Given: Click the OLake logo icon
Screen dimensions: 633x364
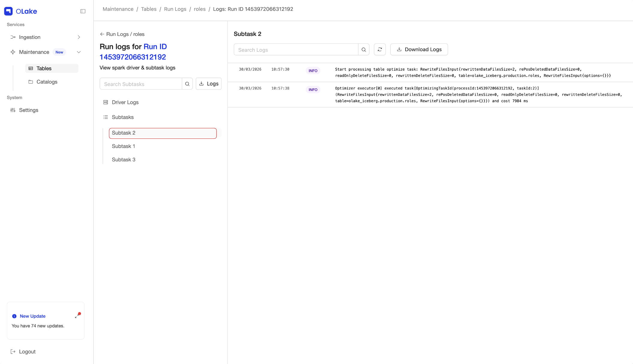Looking at the screenshot, I should pos(8,11).
